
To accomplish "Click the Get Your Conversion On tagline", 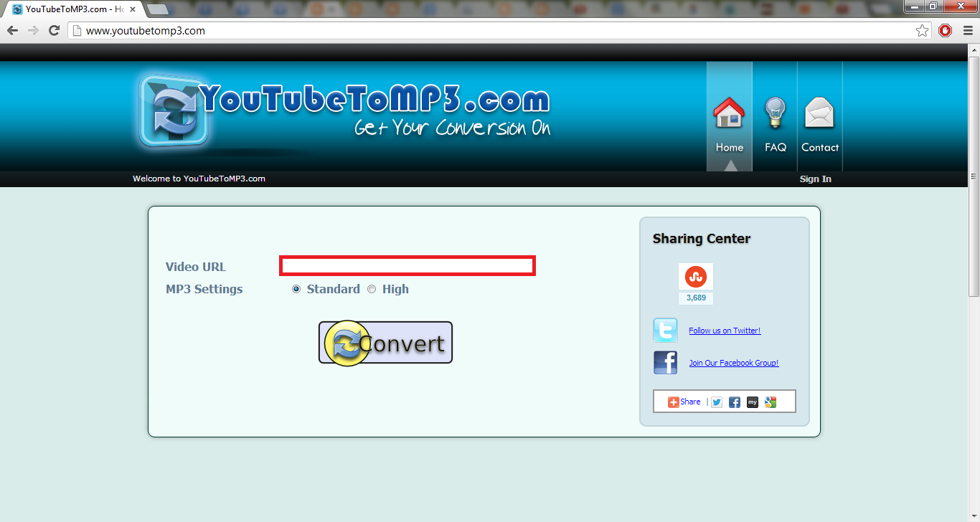I will pos(453,128).
